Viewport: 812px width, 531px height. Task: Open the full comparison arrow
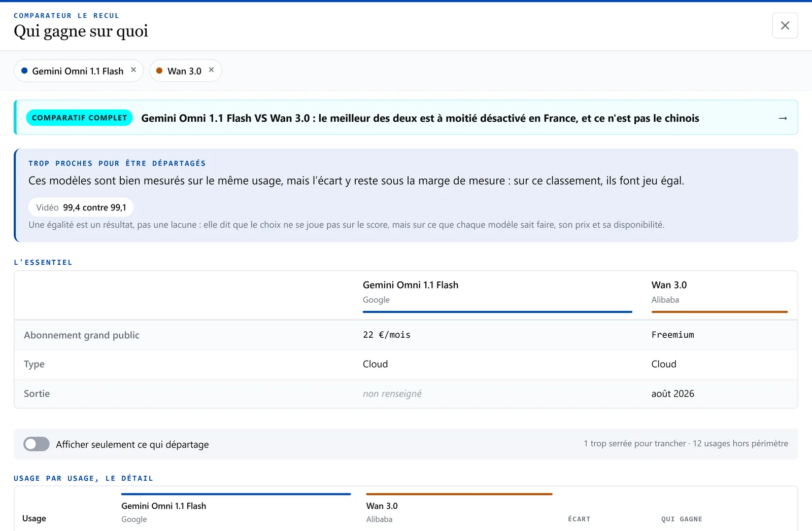[x=783, y=118]
